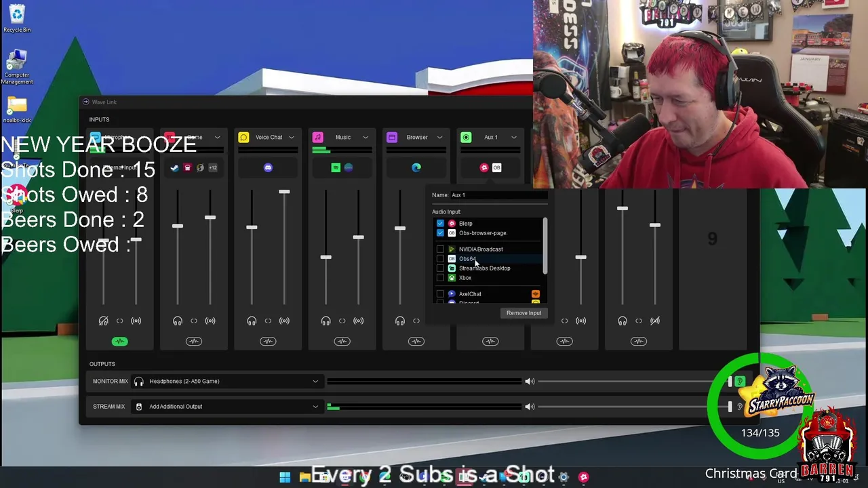The width and height of the screenshot is (868, 488).
Task: Click the Blerp app icon in Aux 1 channel
Action: pyautogui.click(x=484, y=167)
